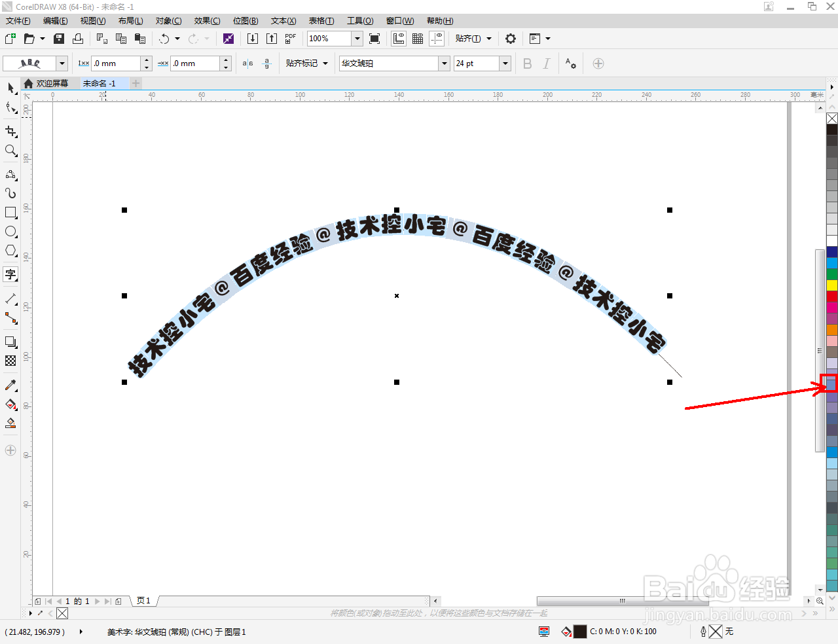Click the Publish to PDF icon
Viewport: 838px width, 644px height.
[291, 39]
